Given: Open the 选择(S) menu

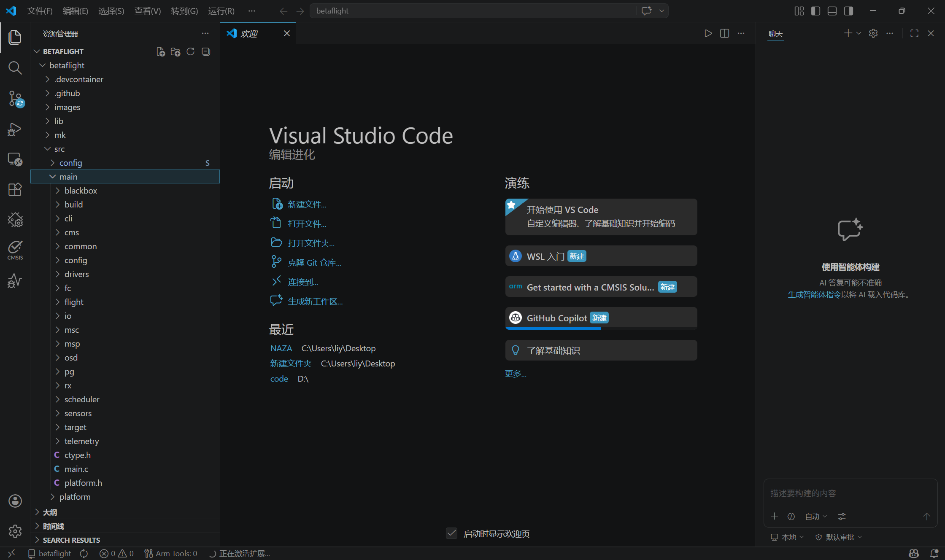Looking at the screenshot, I should coord(111,11).
